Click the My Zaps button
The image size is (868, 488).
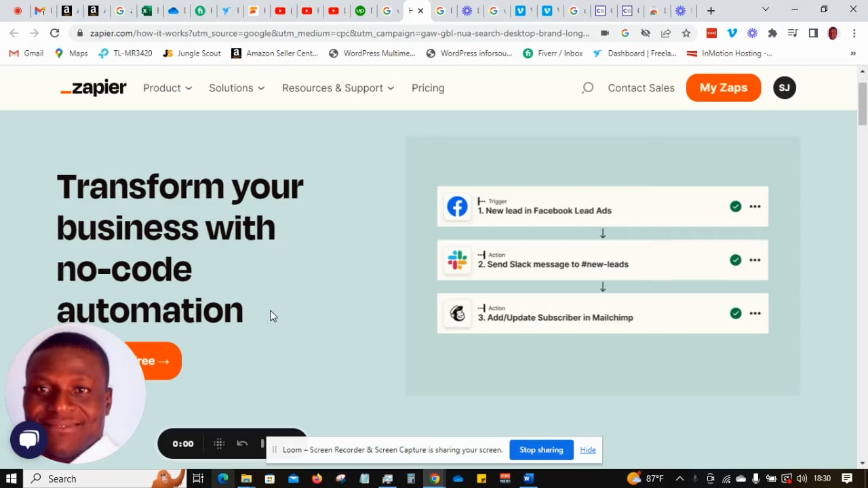click(x=724, y=87)
